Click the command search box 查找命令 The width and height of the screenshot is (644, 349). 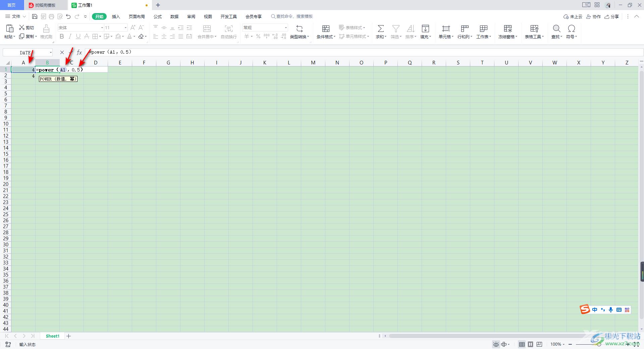292,16
